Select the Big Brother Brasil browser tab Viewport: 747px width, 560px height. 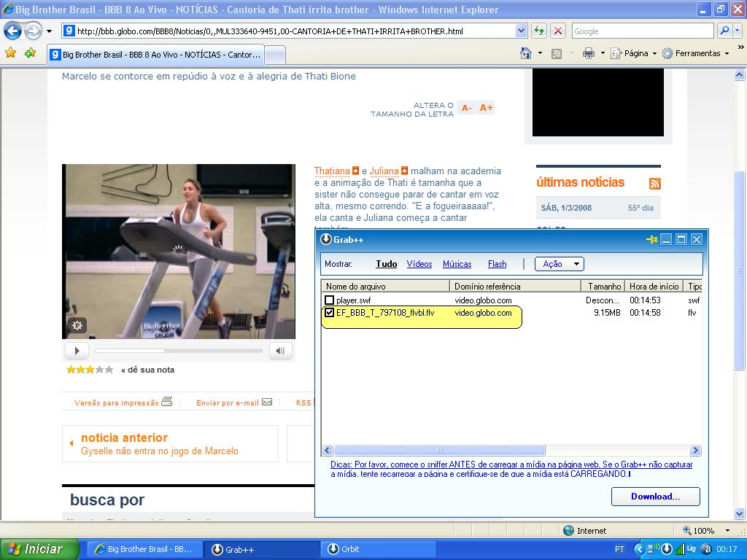156,55
